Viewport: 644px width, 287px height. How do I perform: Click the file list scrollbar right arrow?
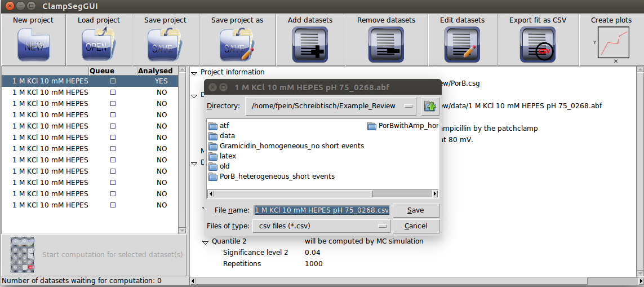pos(436,193)
